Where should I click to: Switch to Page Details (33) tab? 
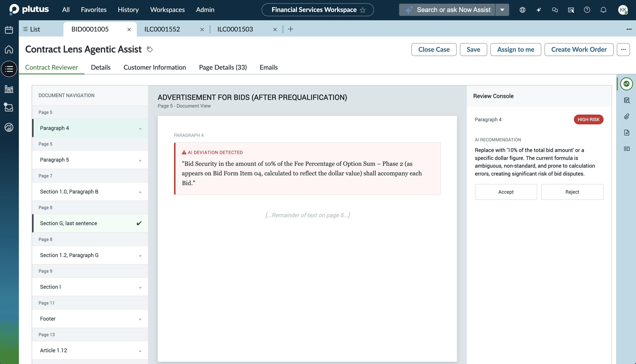tap(223, 67)
